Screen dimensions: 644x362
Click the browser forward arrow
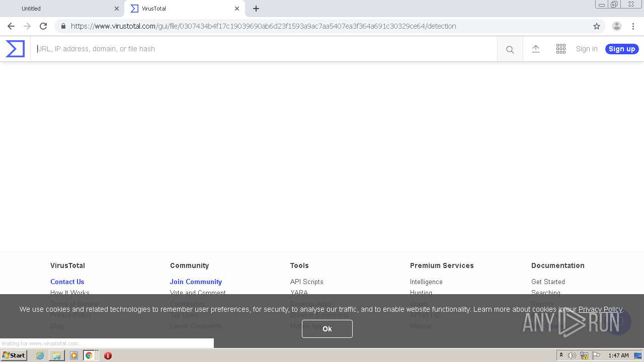[27, 26]
